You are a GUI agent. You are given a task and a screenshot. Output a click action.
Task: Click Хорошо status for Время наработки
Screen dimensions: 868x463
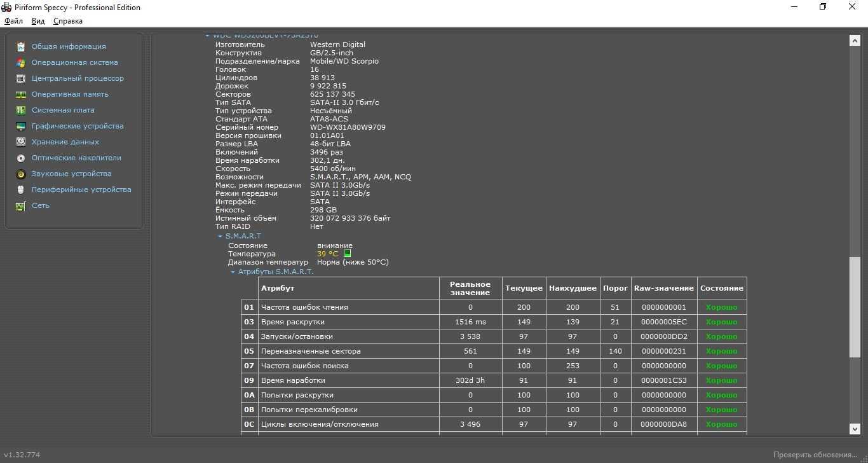tap(722, 380)
